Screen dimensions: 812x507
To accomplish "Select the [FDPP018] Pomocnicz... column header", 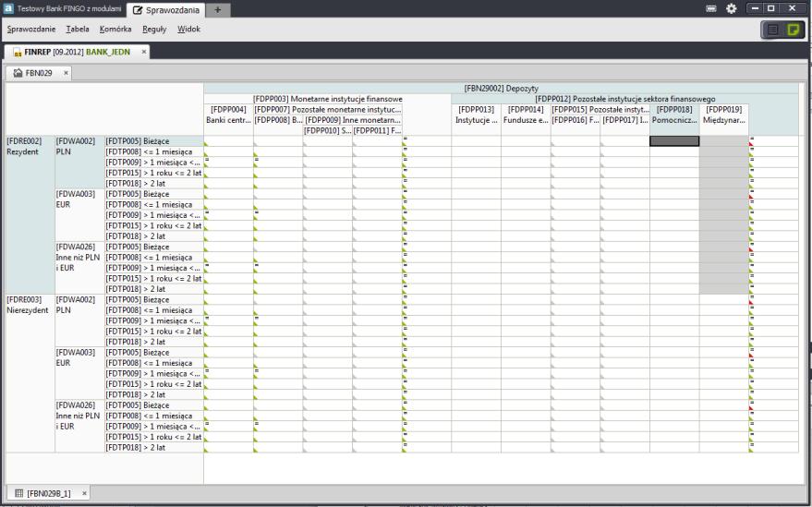I will coord(674,115).
